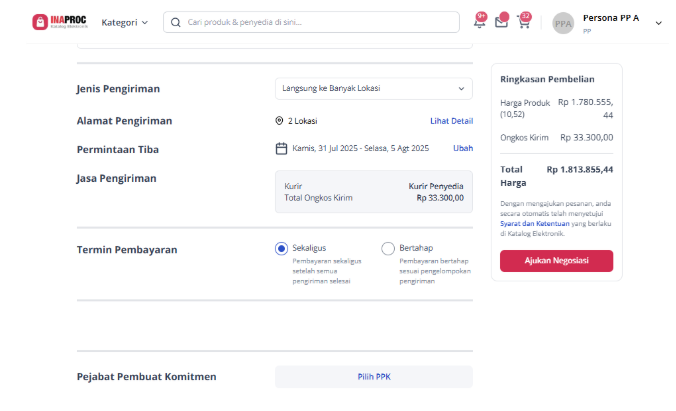The image size is (676, 411).
Task: Open the messages envelope icon
Action: [x=501, y=22]
